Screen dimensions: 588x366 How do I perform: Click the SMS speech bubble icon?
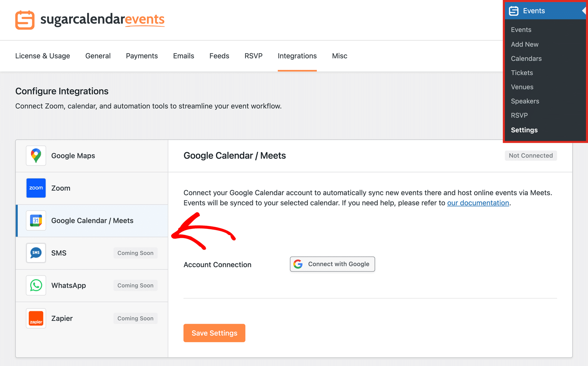click(x=36, y=253)
